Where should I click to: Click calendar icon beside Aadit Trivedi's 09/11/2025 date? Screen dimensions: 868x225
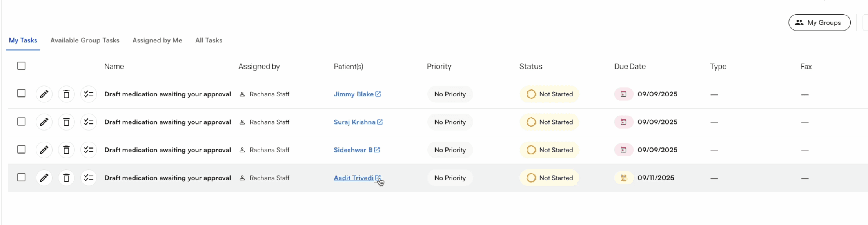click(623, 178)
